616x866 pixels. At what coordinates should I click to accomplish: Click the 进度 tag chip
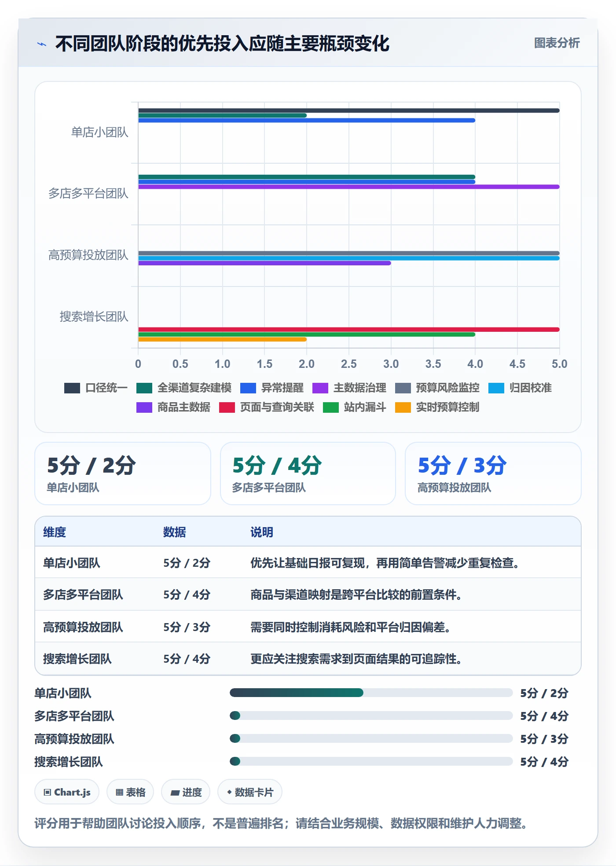186,792
